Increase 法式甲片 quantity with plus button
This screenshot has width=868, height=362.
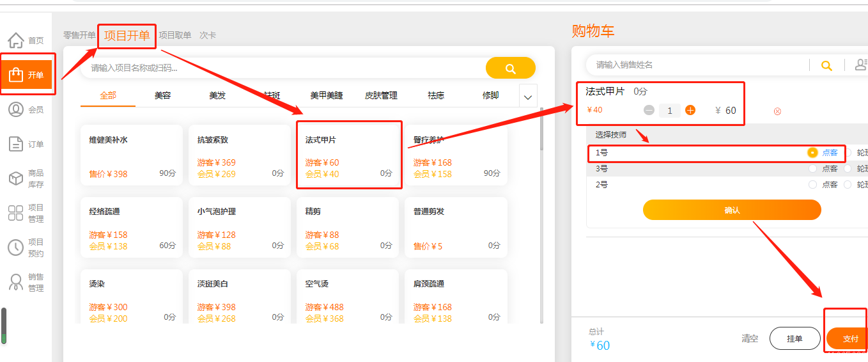point(690,110)
